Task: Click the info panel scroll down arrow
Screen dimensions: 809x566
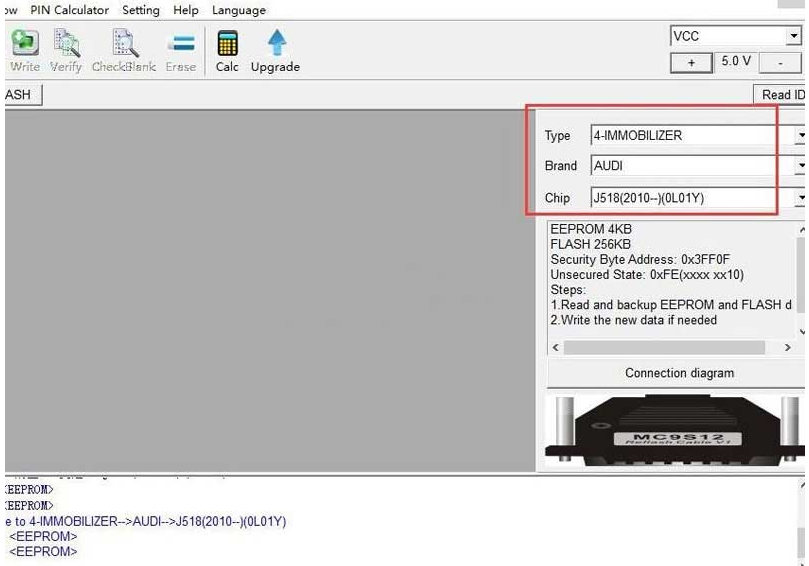Action: pos(802,332)
